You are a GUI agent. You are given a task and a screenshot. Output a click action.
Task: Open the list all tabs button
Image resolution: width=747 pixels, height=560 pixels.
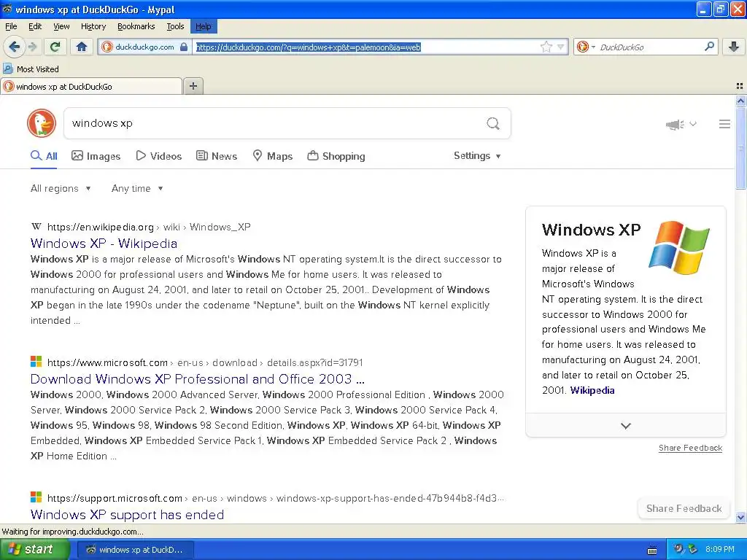[x=740, y=86]
